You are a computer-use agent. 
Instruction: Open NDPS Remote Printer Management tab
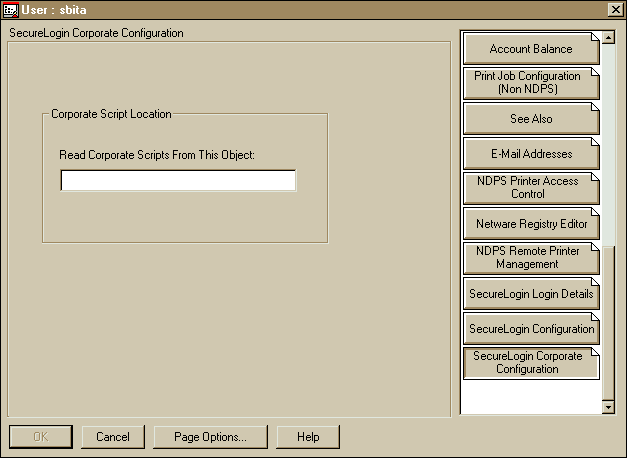pos(531,258)
